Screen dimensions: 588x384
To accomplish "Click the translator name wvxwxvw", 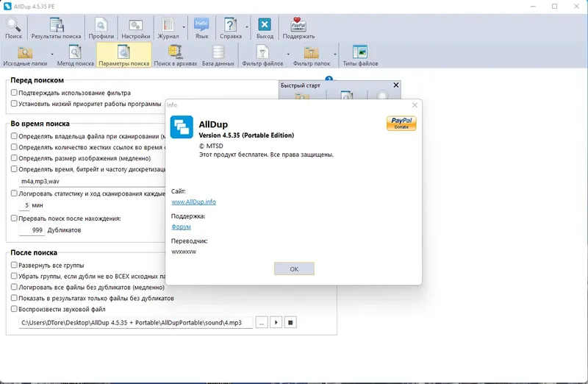I will pos(184,252).
